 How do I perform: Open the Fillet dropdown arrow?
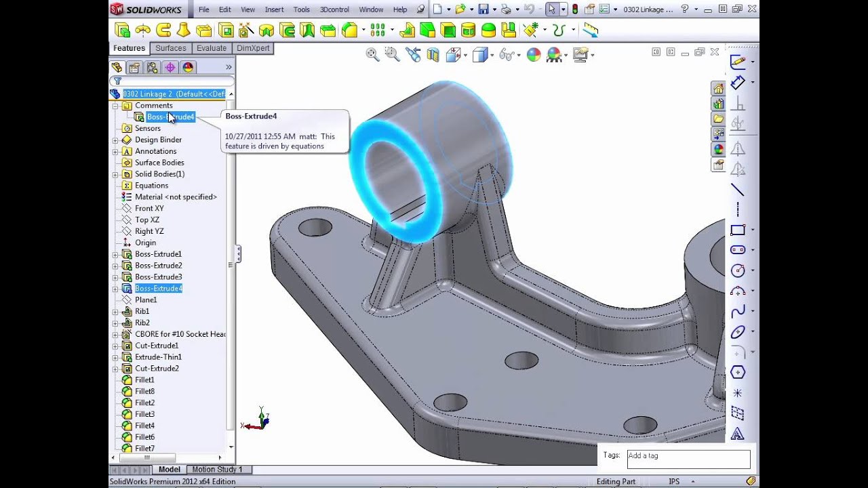[363, 30]
